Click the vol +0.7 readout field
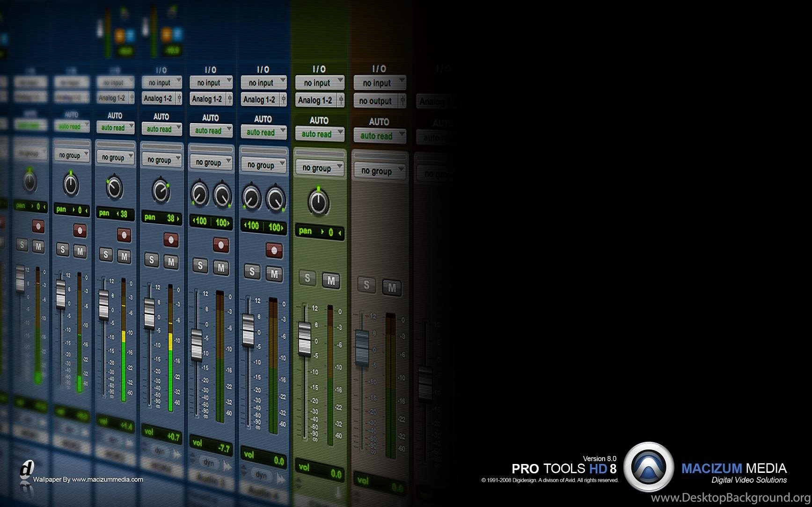The width and height of the screenshot is (812, 507). [x=162, y=435]
